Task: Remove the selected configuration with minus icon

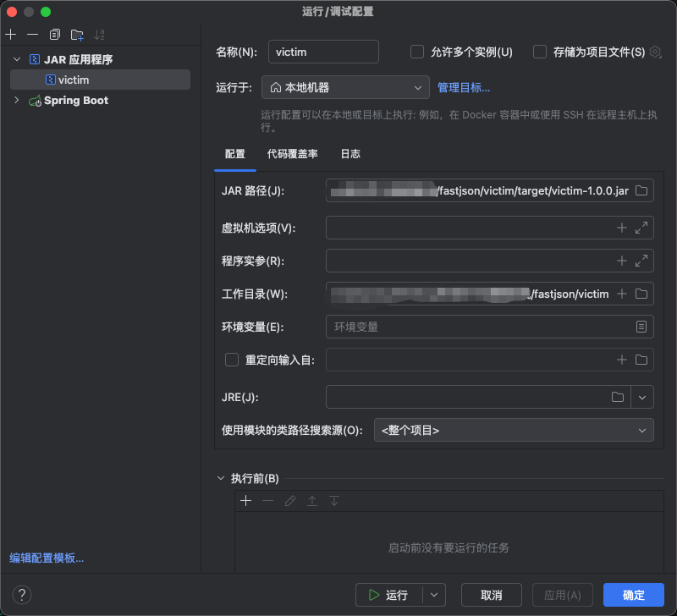Action: (32, 35)
